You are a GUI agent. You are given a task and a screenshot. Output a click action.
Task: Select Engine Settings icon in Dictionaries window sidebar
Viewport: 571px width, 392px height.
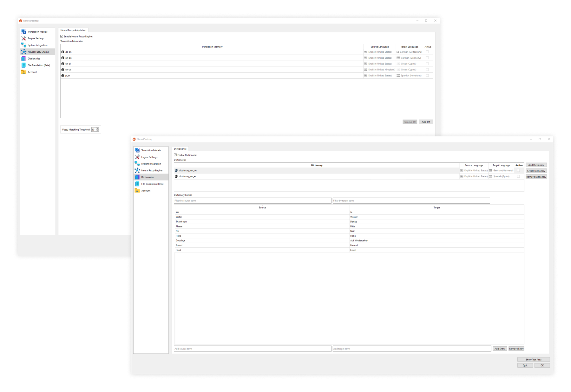point(137,157)
